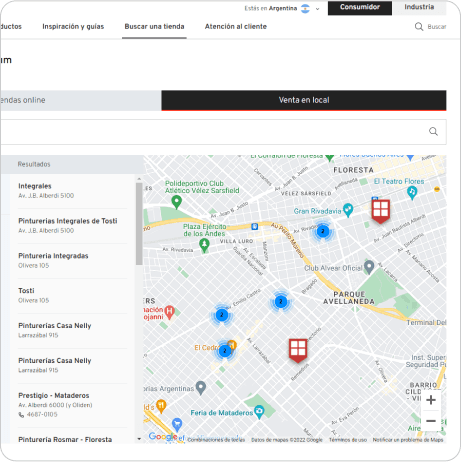461x462 pixels.
Task: Click the phone icon by 4687-0105
Action: (21, 415)
